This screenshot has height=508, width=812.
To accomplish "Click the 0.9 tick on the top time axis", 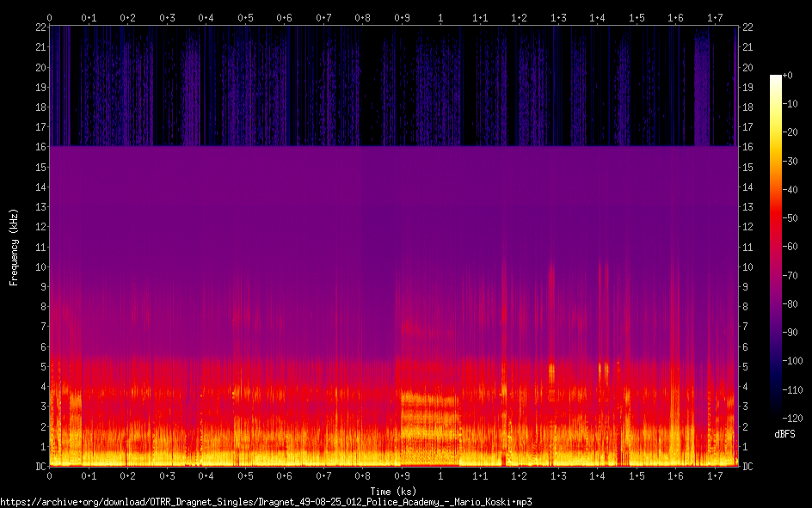I will [x=402, y=17].
